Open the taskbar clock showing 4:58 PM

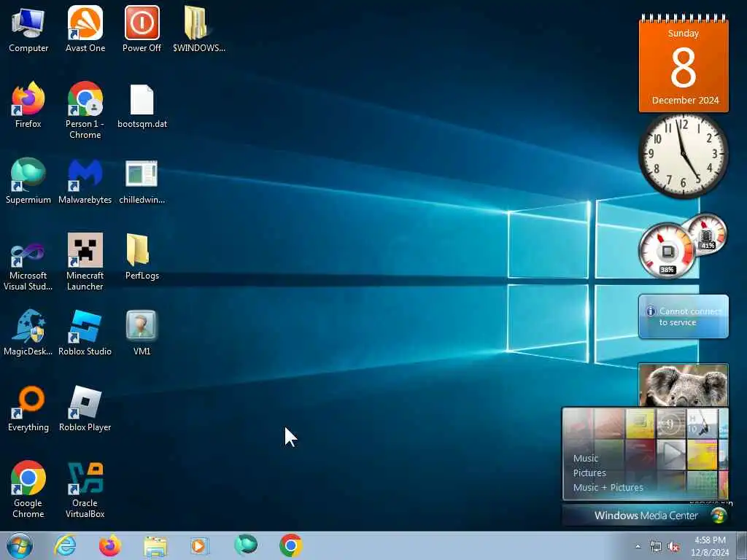(x=710, y=546)
